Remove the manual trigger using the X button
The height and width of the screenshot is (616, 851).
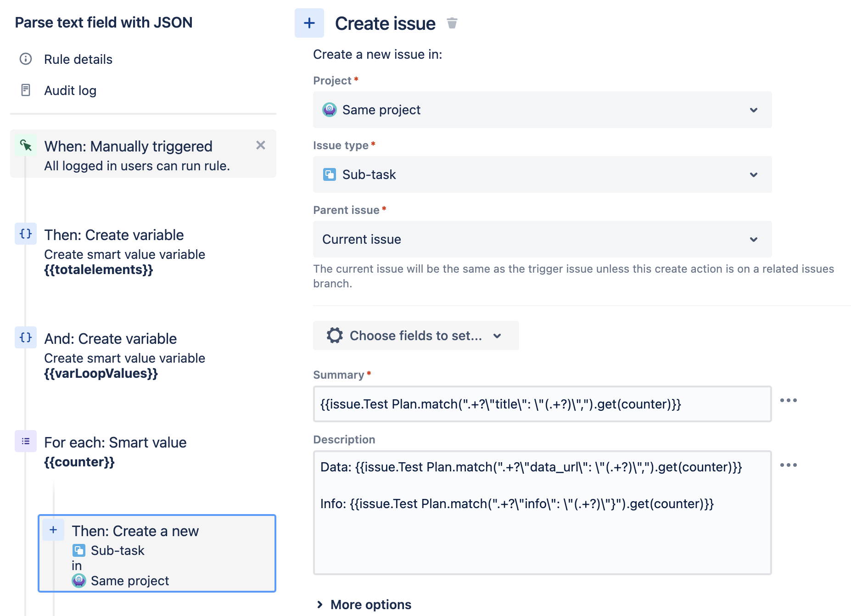[261, 145]
